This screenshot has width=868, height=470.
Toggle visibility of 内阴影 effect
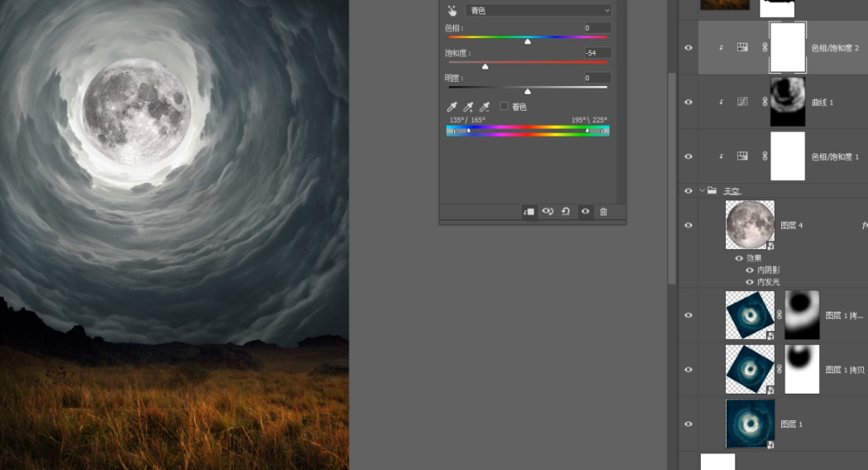coord(749,270)
